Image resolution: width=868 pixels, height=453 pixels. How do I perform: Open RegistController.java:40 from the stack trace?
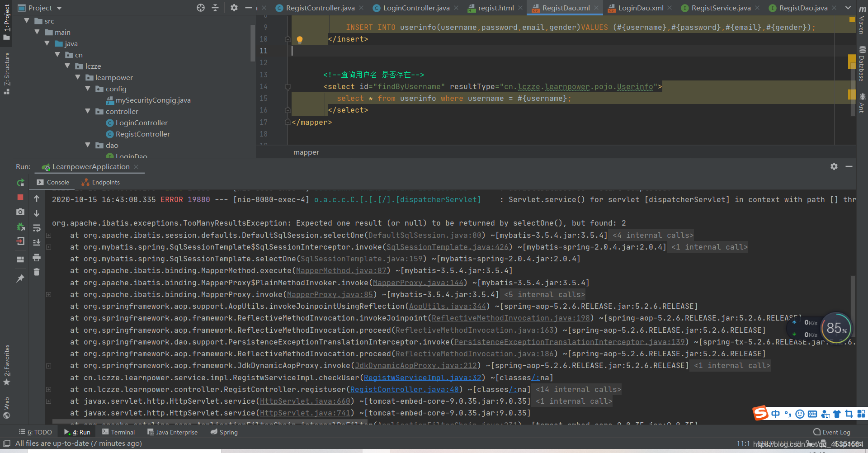click(x=404, y=389)
